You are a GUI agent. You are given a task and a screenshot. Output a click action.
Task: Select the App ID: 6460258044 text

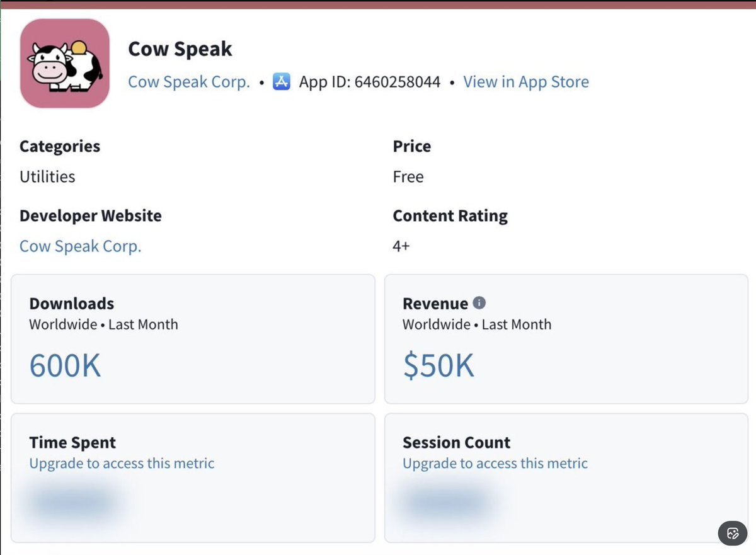[370, 82]
